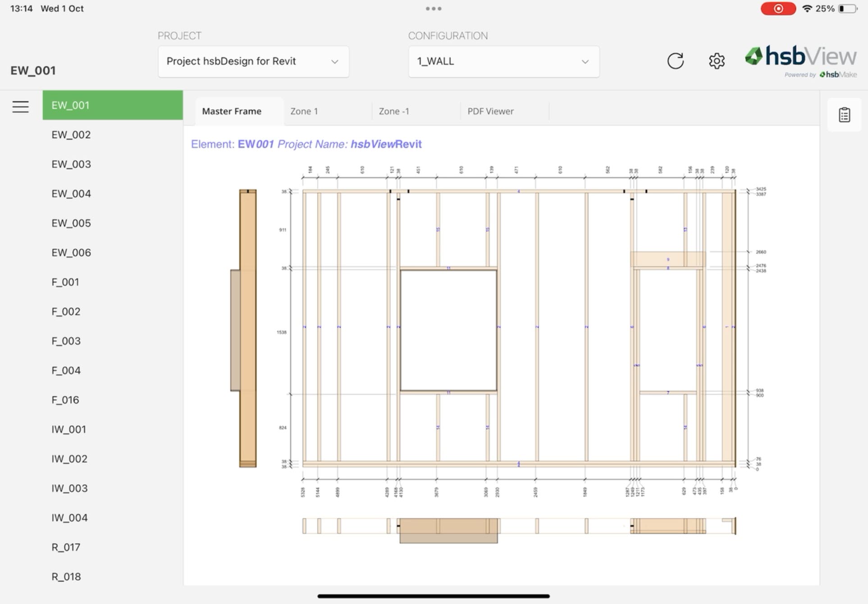Select element EW_002 in list
868x604 pixels.
[71, 135]
